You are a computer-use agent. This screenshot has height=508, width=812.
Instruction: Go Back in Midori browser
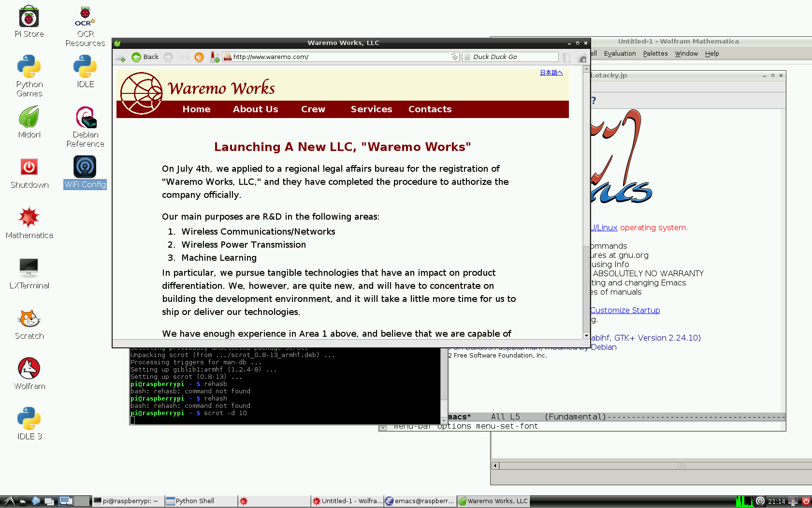pos(145,57)
